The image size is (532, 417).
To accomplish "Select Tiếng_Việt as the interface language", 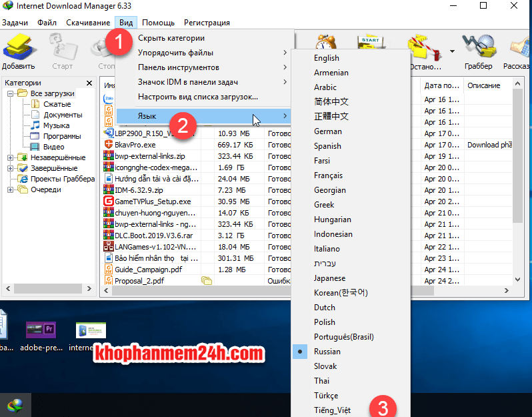I will point(333,410).
